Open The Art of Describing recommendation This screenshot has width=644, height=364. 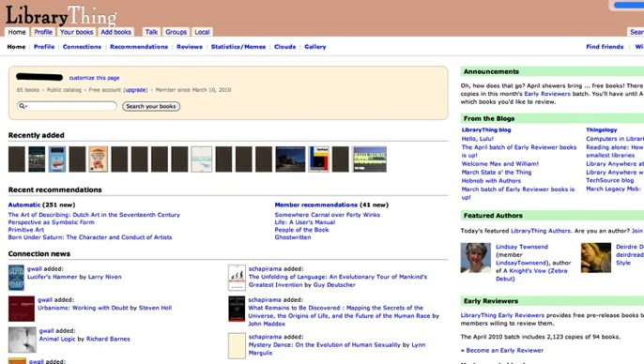click(94, 215)
